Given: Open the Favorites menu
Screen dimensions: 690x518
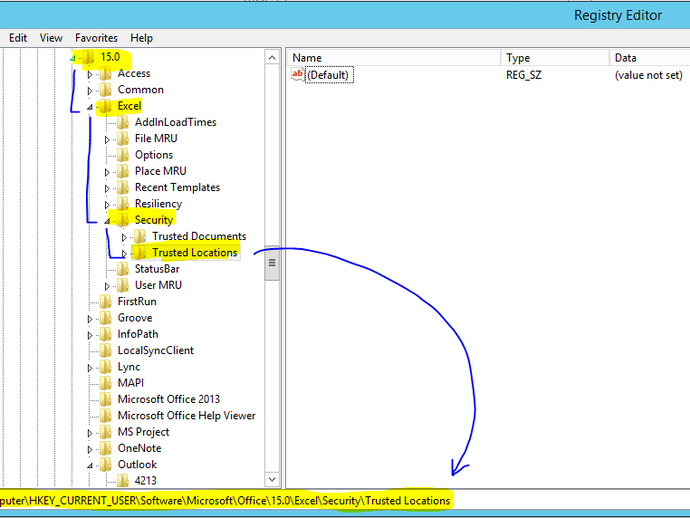Looking at the screenshot, I should pos(96,38).
